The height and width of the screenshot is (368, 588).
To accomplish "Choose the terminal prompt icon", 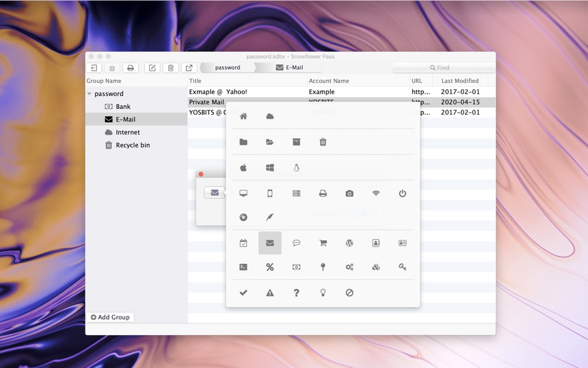I will 243,267.
